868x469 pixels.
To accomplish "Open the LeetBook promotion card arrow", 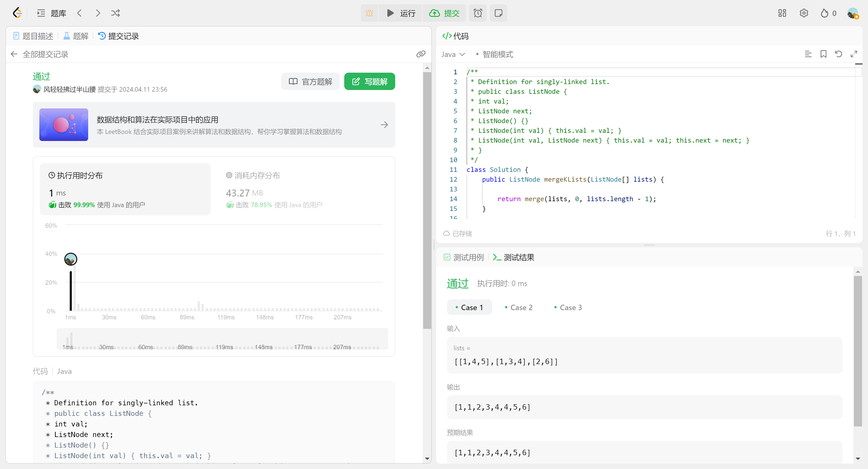I will pos(384,125).
